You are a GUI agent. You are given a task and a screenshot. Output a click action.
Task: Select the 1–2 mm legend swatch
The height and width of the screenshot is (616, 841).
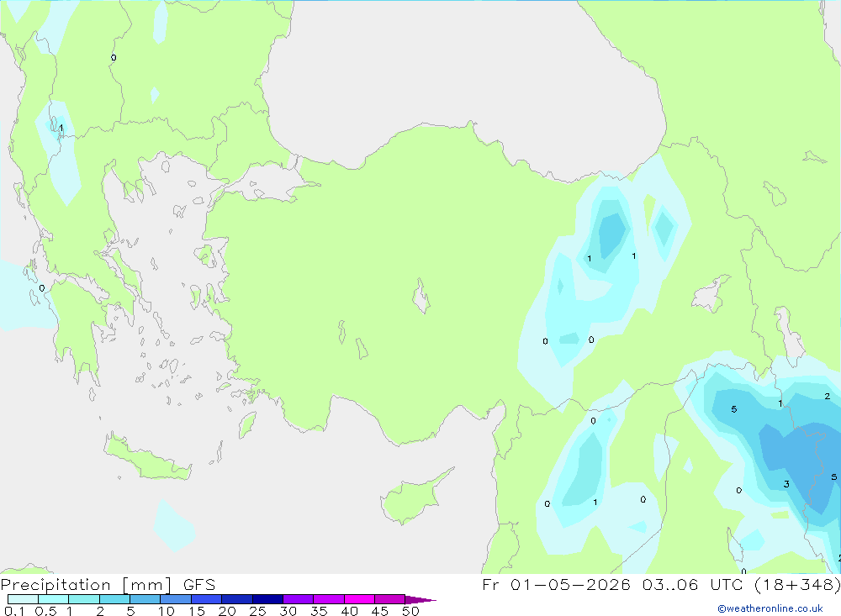pos(83,599)
